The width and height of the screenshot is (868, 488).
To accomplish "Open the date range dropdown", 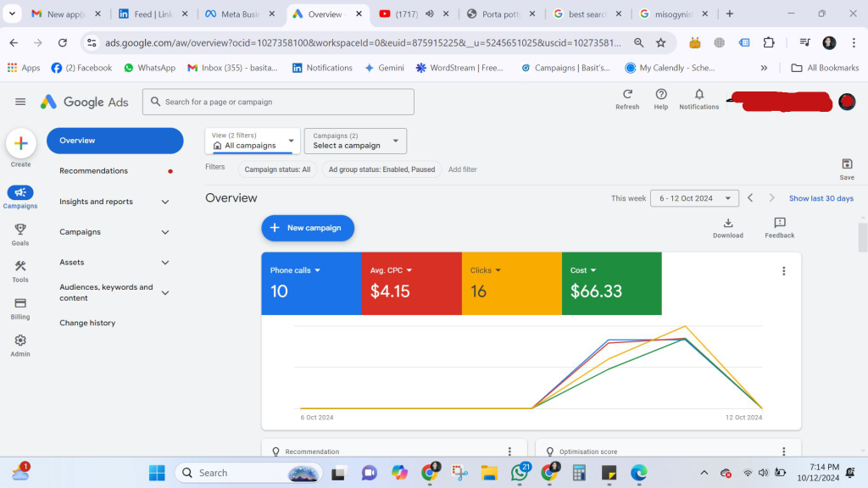I will point(694,198).
